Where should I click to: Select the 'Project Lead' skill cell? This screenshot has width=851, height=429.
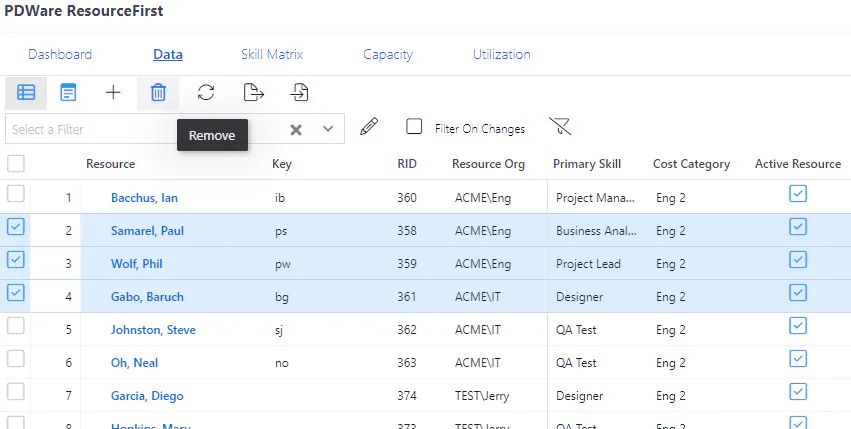(x=588, y=264)
